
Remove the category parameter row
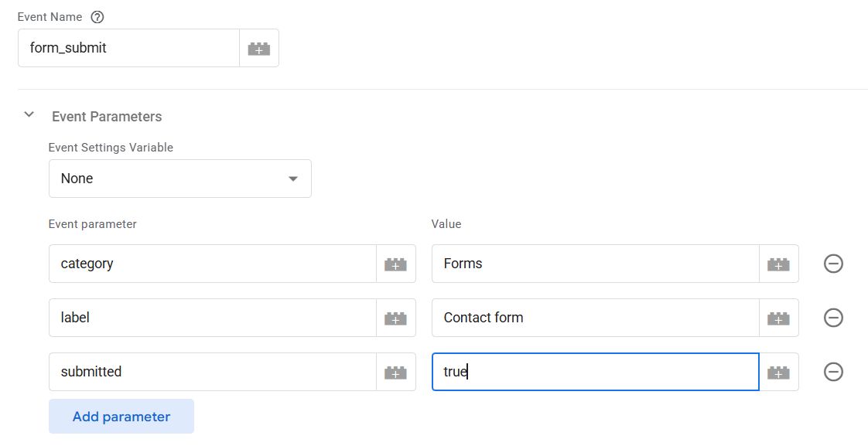833,264
